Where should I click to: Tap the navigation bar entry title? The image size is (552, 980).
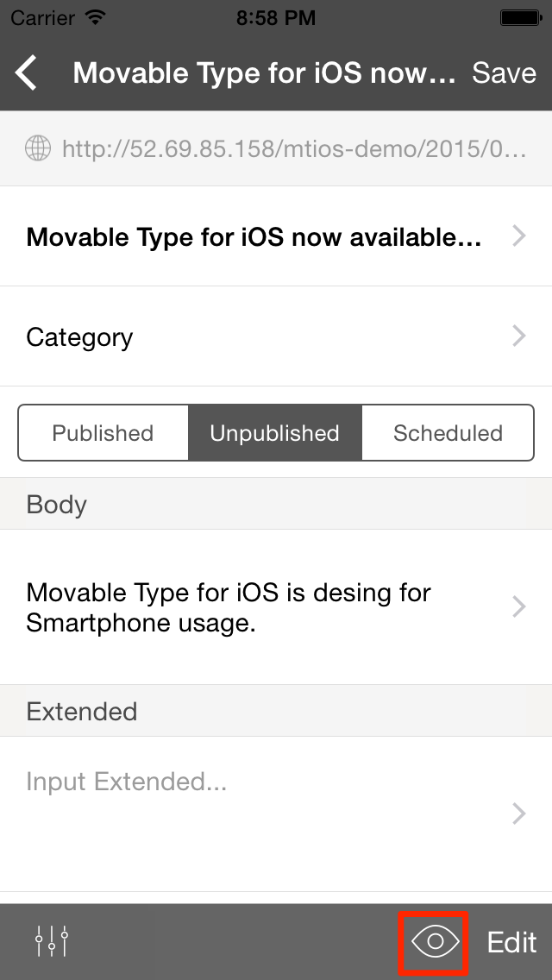pyautogui.click(x=265, y=73)
